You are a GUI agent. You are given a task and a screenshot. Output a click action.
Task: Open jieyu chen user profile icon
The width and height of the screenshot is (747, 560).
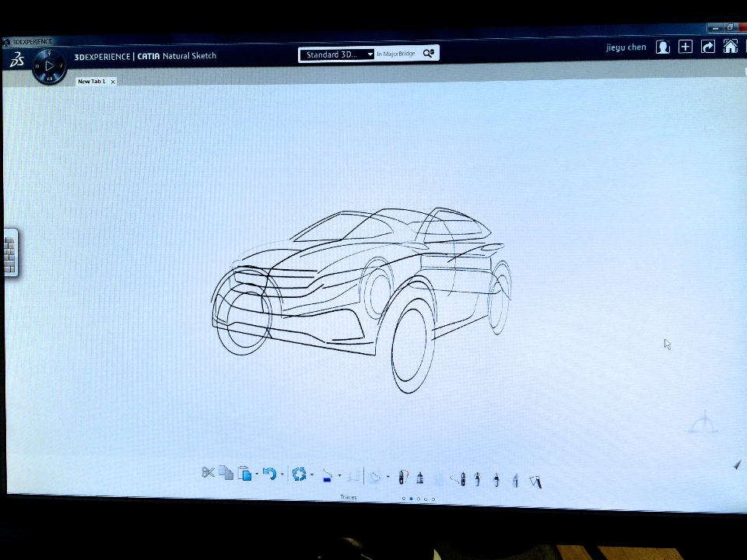(x=663, y=47)
